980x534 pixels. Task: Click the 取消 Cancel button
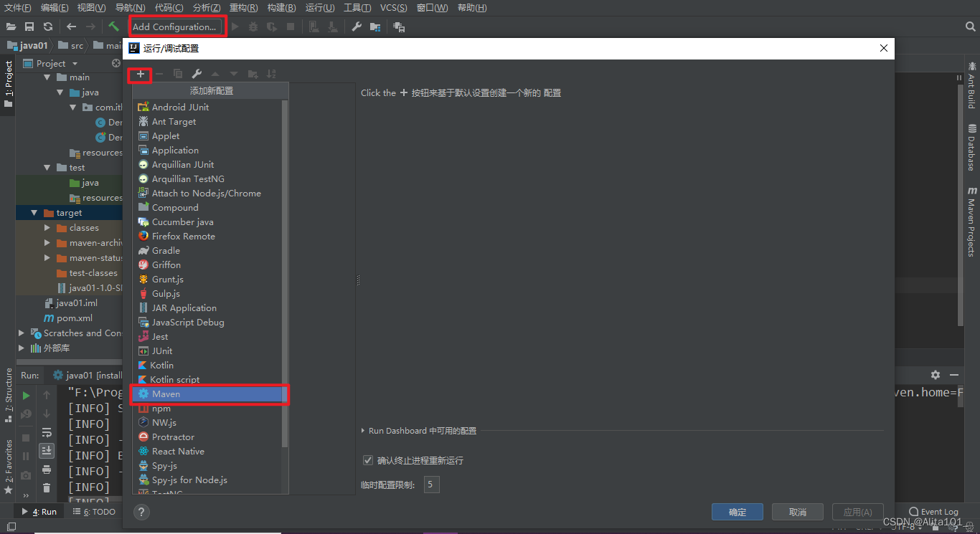click(798, 512)
